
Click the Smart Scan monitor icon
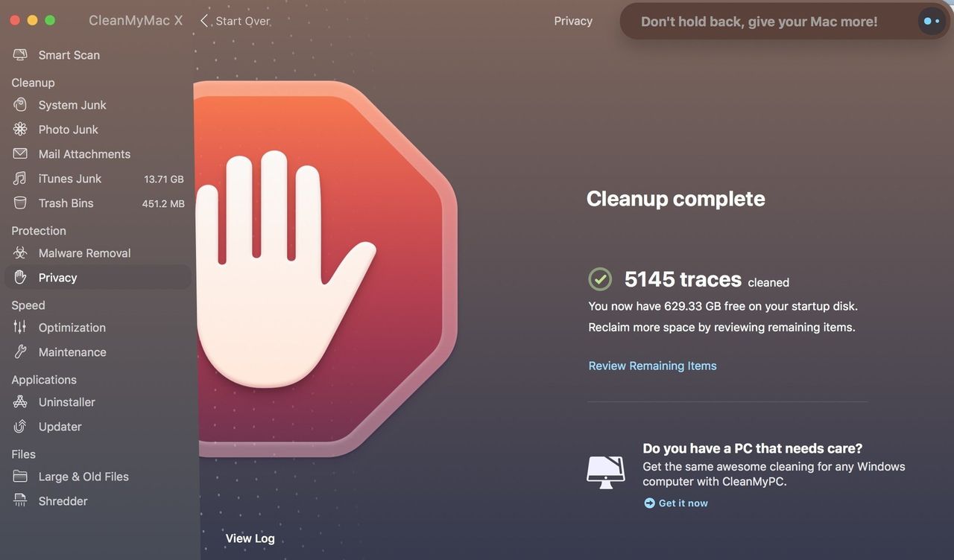[20, 55]
